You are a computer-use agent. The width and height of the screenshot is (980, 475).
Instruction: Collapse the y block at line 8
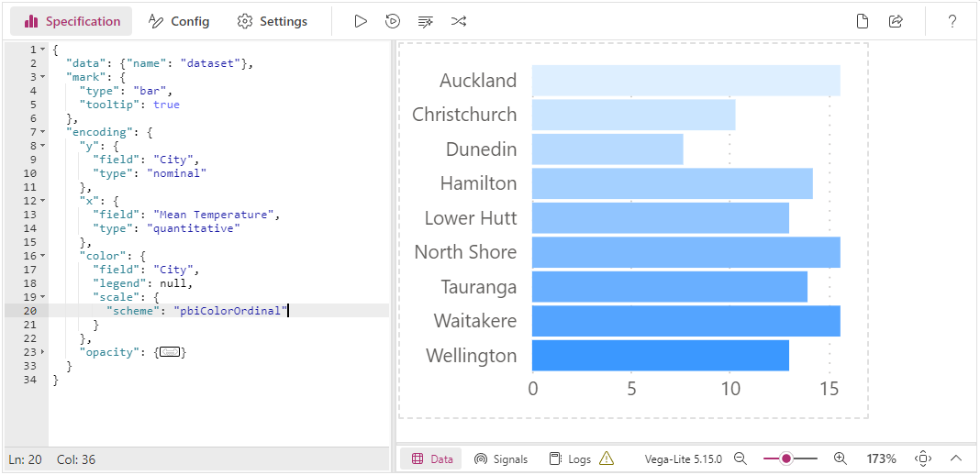42,146
